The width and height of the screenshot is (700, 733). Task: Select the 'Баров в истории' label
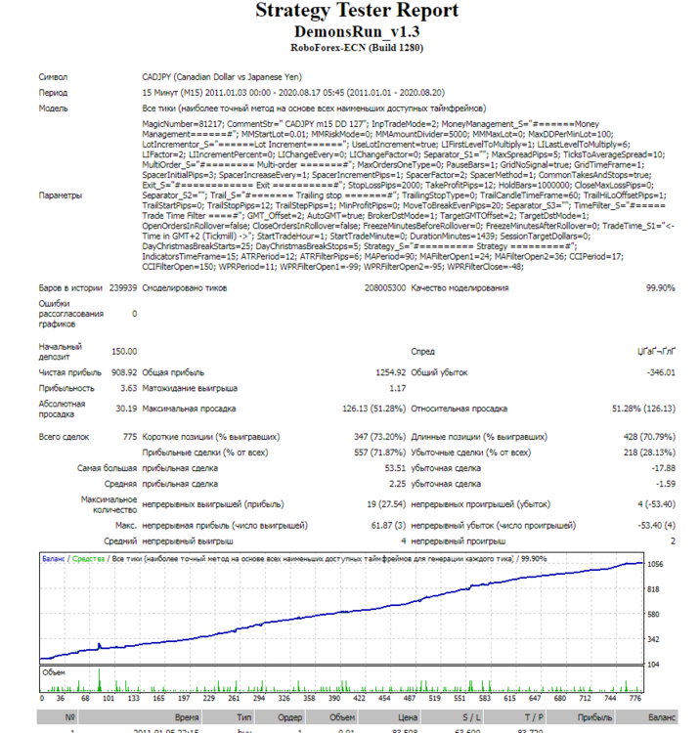(x=70, y=288)
